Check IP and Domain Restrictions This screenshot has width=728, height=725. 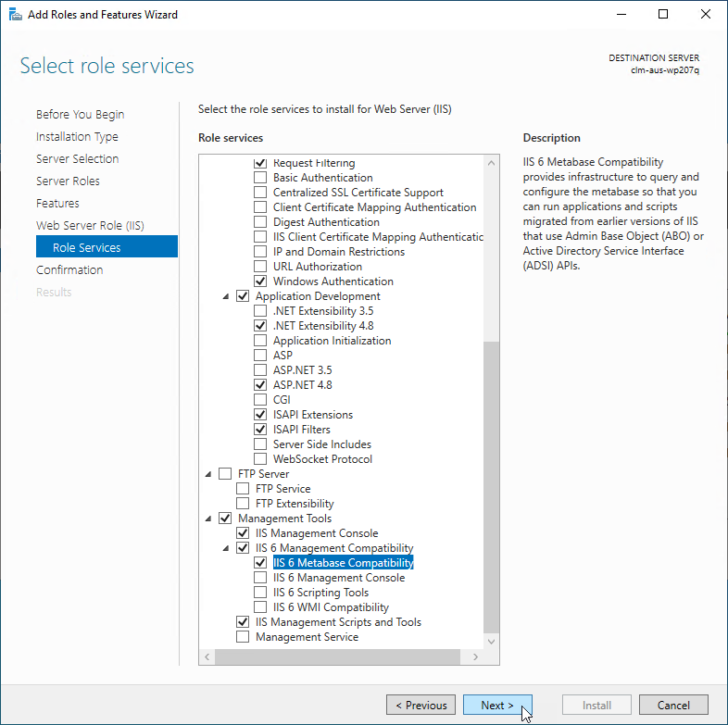coord(260,252)
